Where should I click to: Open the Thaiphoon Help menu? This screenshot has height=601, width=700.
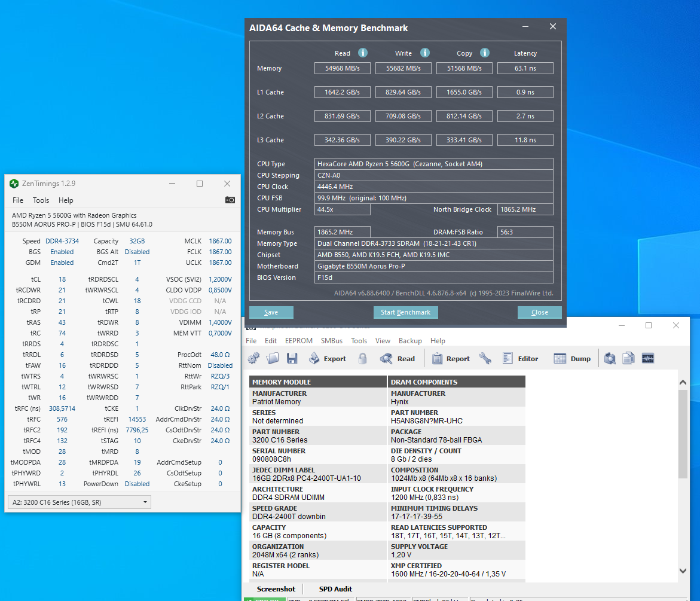click(438, 341)
